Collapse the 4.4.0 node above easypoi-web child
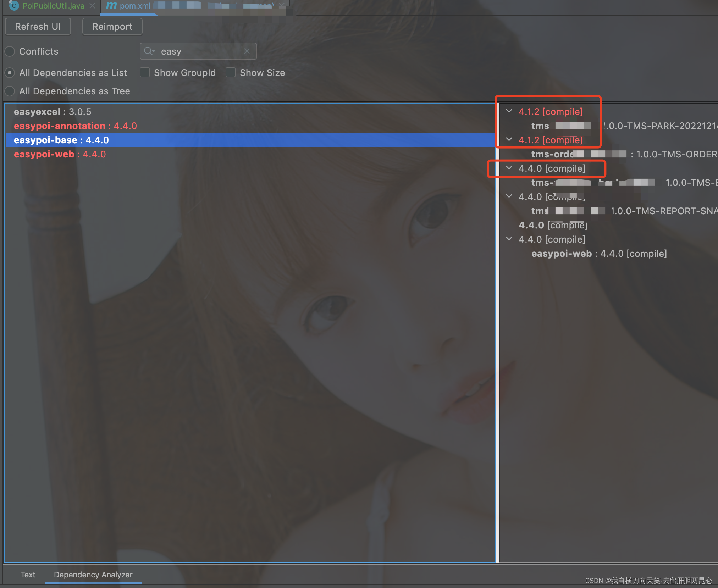 coord(509,239)
